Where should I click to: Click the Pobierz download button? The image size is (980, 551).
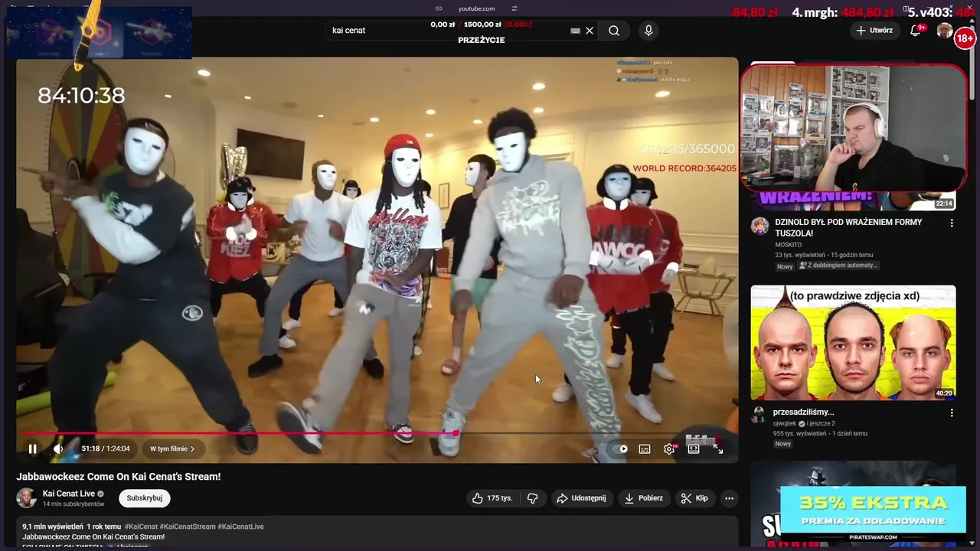[644, 498]
